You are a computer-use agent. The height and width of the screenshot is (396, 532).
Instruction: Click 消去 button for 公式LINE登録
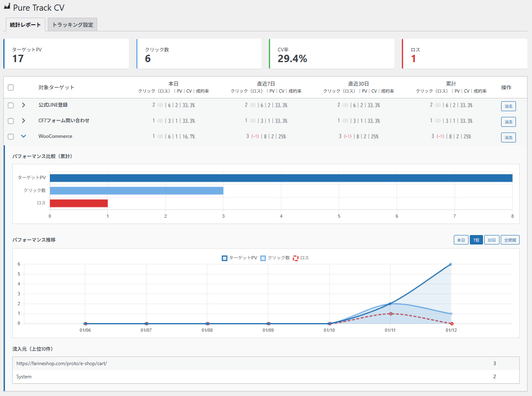[x=508, y=106]
